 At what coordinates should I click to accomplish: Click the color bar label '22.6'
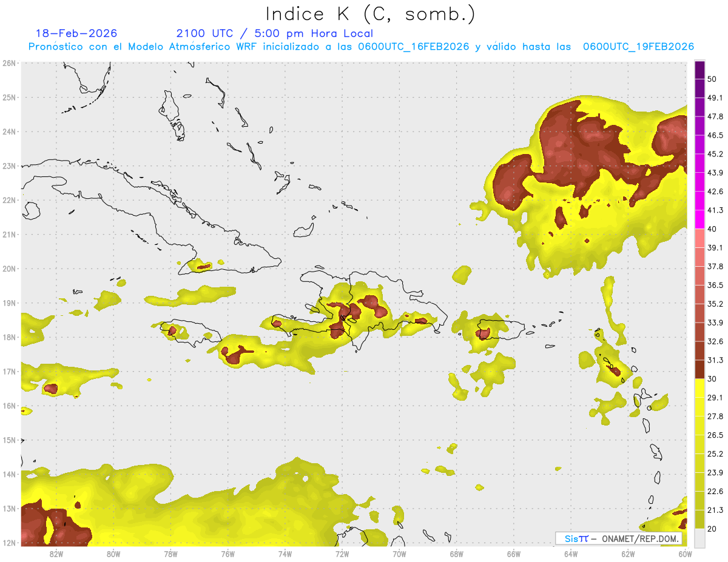coord(715,492)
